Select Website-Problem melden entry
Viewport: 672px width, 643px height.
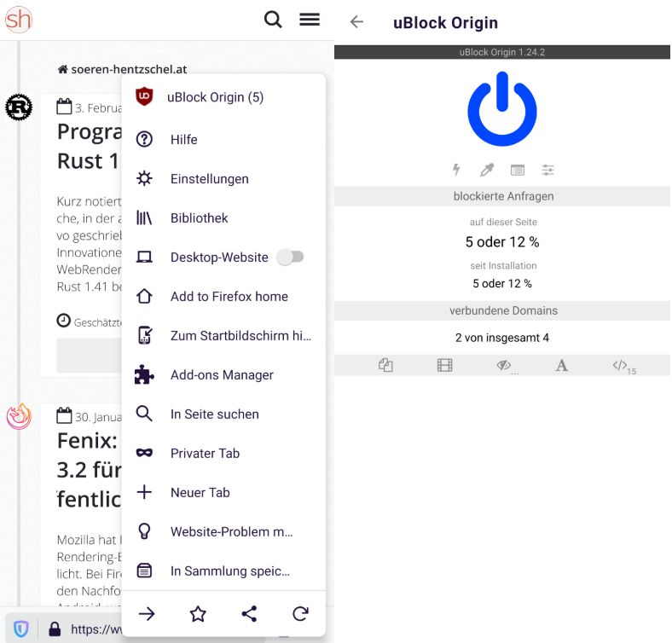click(x=223, y=531)
